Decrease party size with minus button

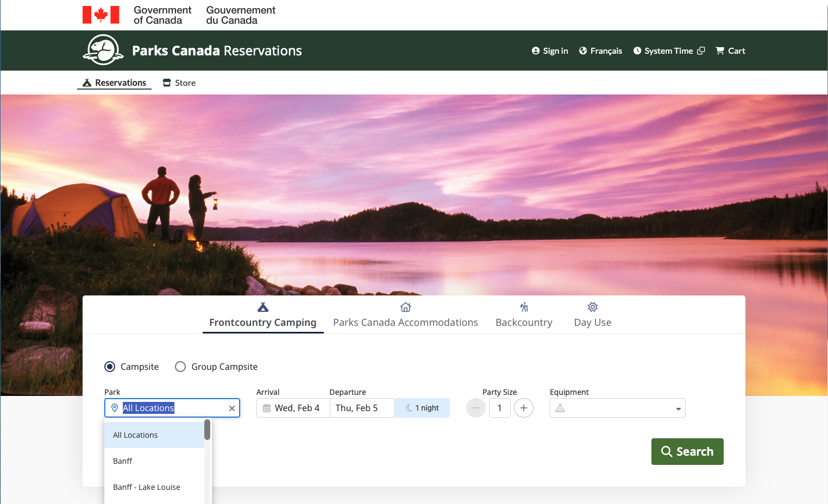475,408
